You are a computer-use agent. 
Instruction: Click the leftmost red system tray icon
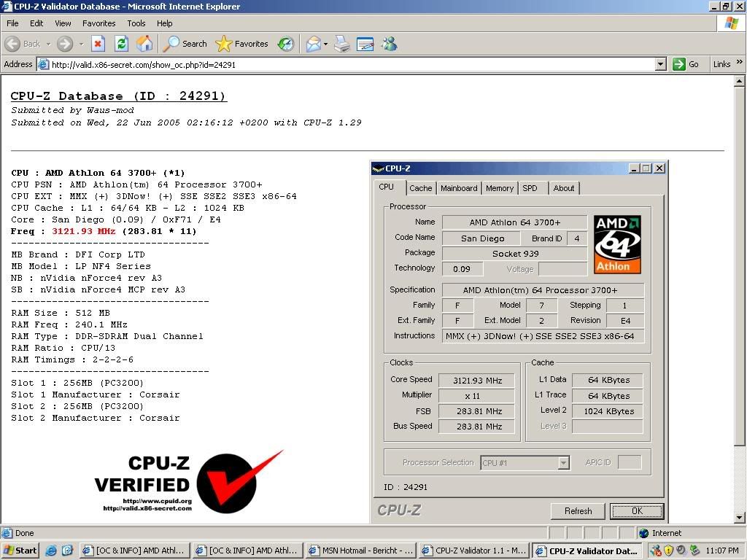pos(656,551)
